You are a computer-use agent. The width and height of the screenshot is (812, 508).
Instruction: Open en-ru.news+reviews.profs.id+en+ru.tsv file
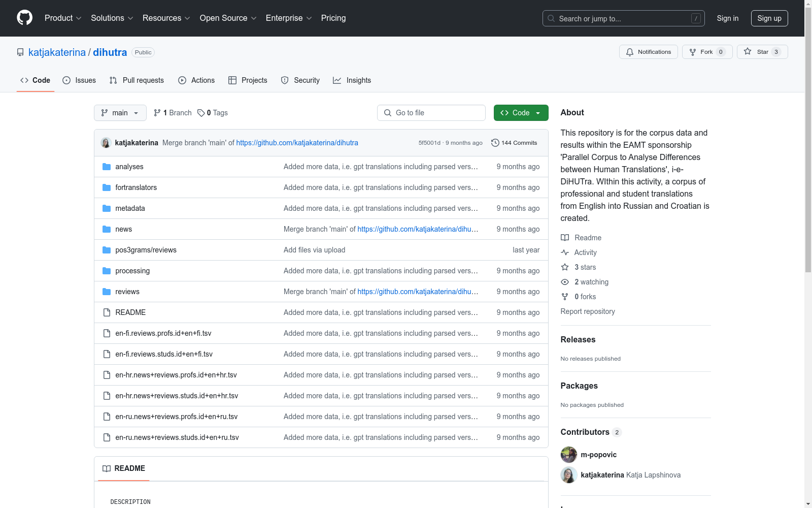pyautogui.click(x=177, y=417)
